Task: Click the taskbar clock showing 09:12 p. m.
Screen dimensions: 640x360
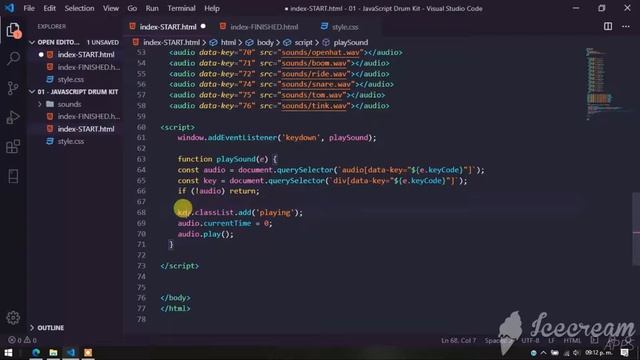Action: [x=599, y=353]
